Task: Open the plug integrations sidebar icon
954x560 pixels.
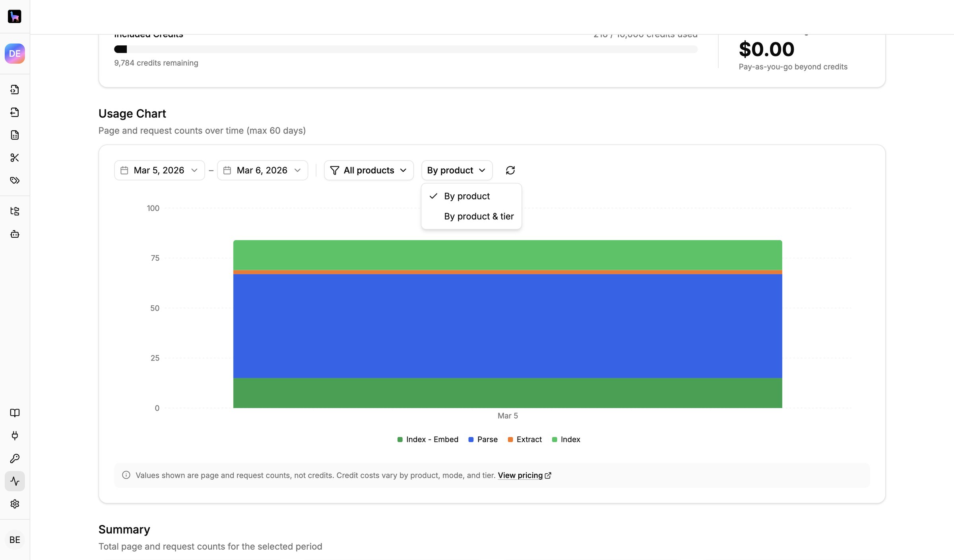Action: (x=15, y=435)
